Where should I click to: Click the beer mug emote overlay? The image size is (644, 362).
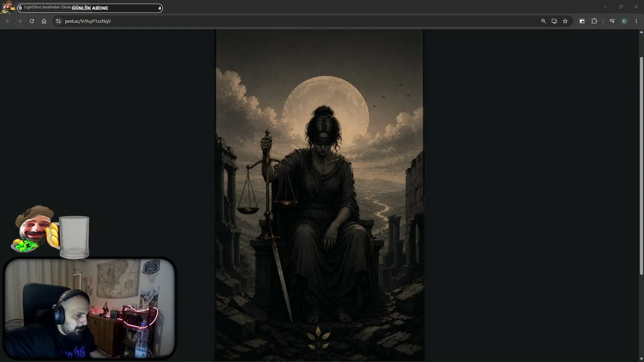(x=73, y=237)
